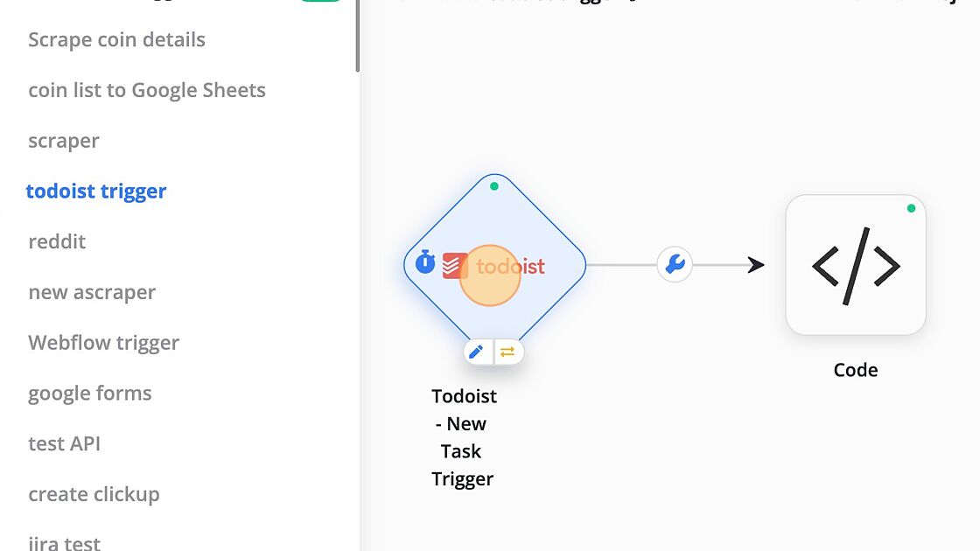Click green status dot on Todoist node
This screenshot has width=980, height=551.
pos(494,186)
